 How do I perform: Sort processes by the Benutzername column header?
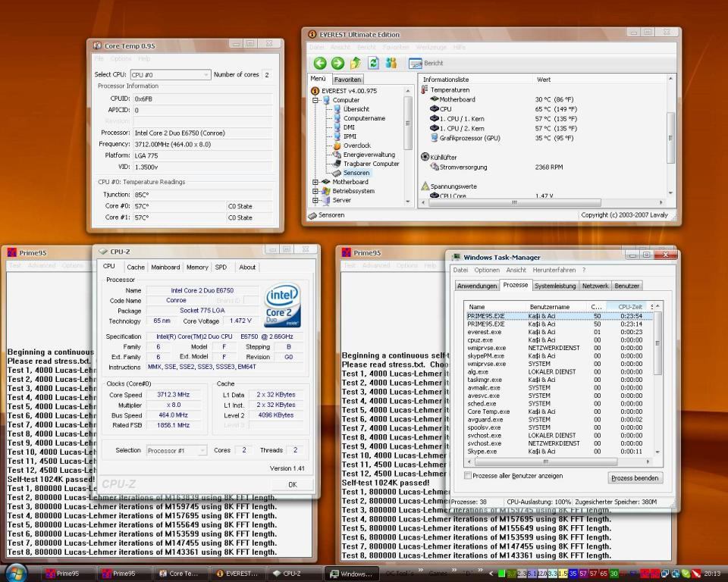[557, 307]
